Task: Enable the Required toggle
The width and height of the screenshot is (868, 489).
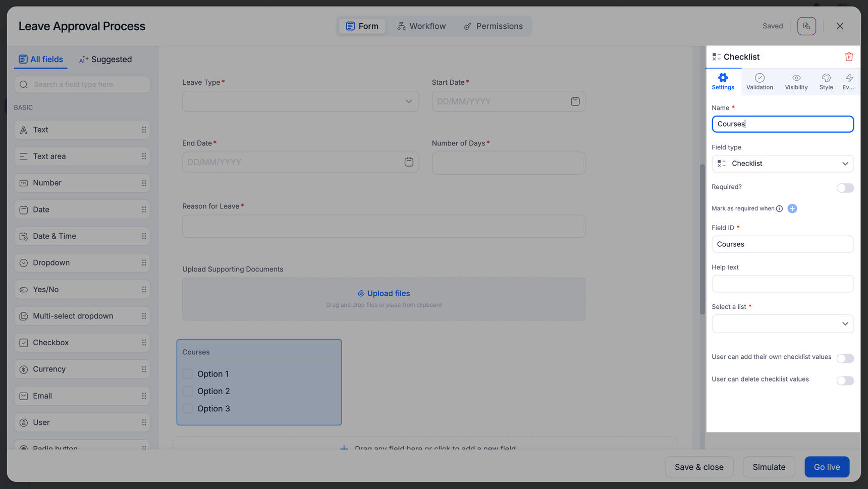Action: [845, 188]
